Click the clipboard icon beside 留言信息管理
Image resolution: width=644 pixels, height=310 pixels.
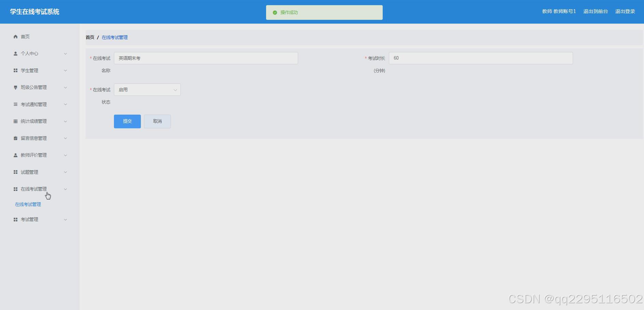click(15, 138)
